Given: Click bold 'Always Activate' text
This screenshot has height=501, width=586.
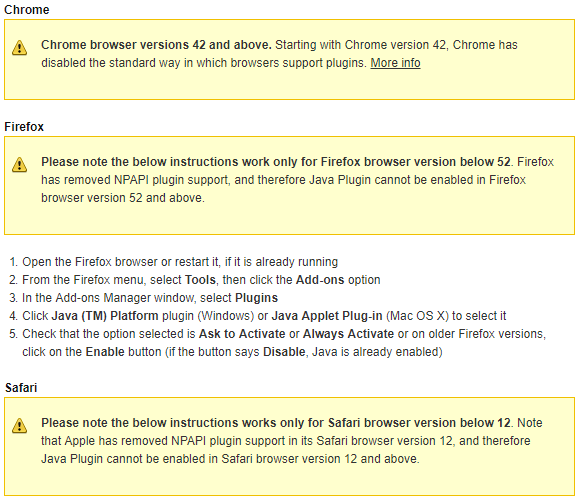Looking at the screenshot, I should click(348, 334).
